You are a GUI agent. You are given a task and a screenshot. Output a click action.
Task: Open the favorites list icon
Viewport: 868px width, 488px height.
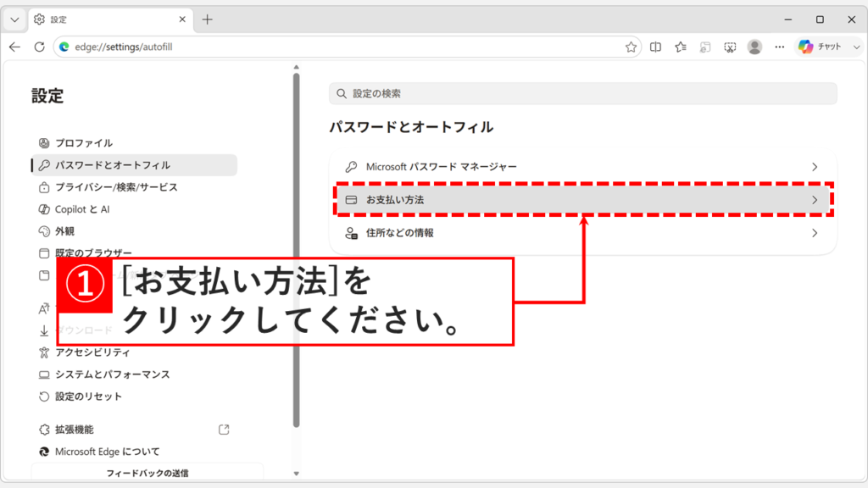(x=681, y=47)
